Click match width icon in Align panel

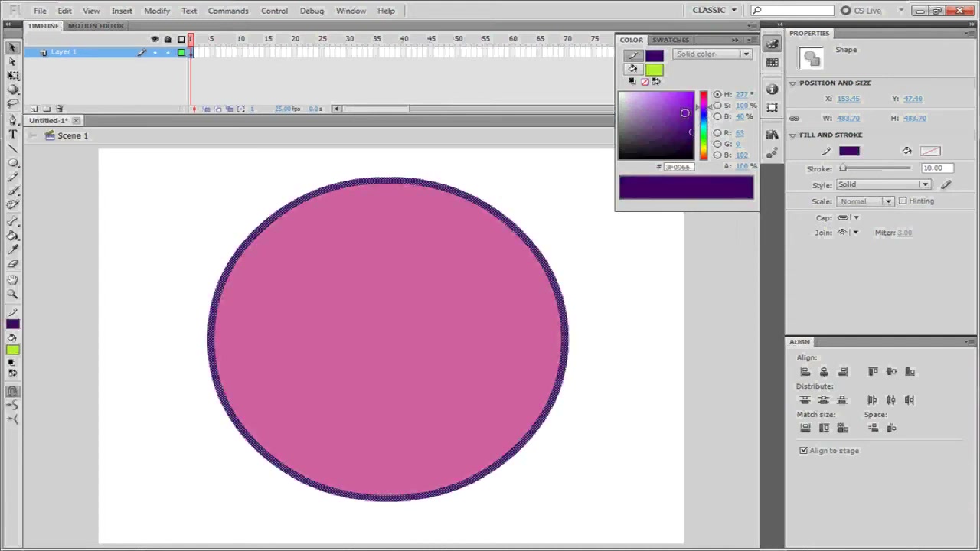805,429
